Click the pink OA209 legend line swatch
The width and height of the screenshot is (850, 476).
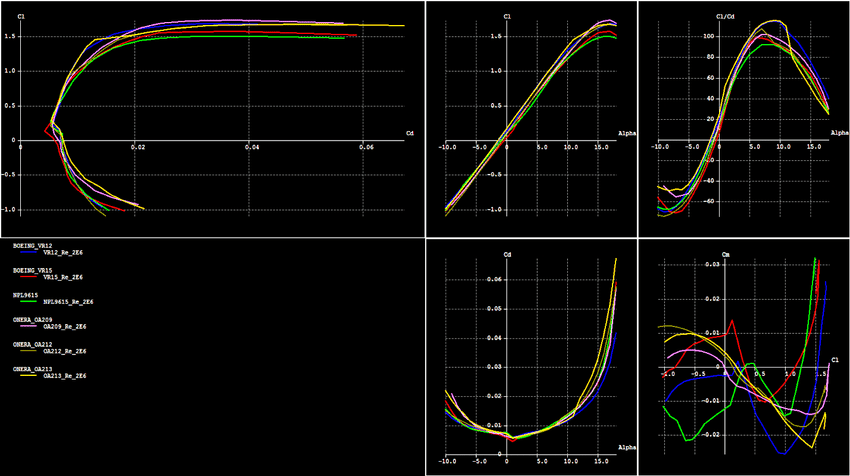point(27,326)
